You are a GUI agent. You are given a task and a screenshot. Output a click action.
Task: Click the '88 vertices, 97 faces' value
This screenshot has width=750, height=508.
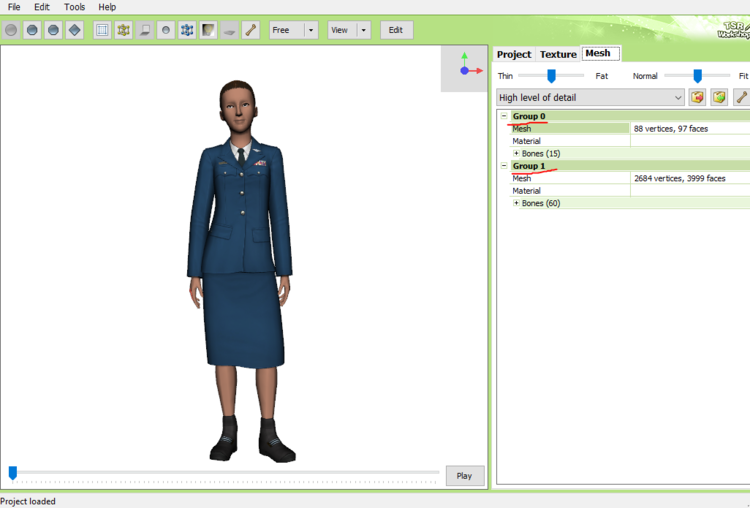coord(671,128)
